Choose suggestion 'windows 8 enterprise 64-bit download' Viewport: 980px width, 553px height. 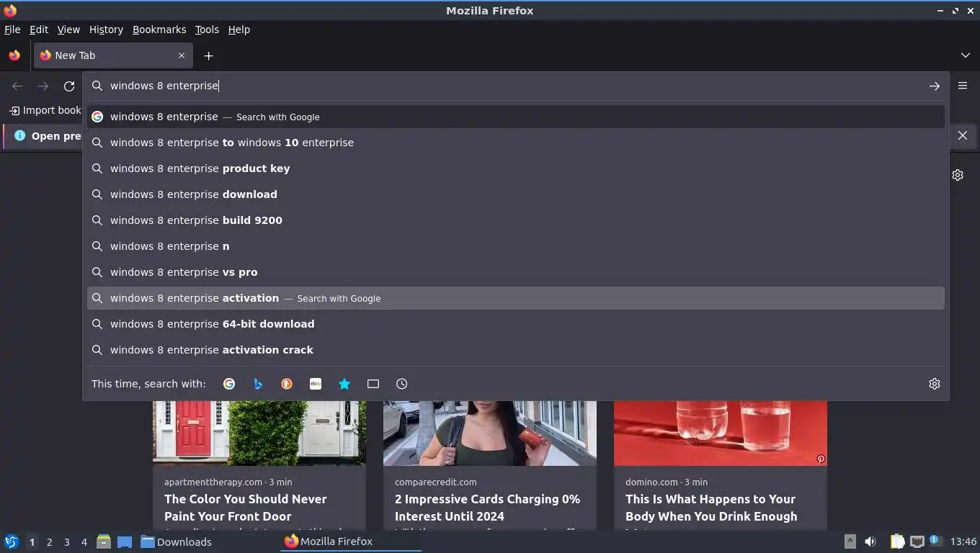(x=516, y=324)
